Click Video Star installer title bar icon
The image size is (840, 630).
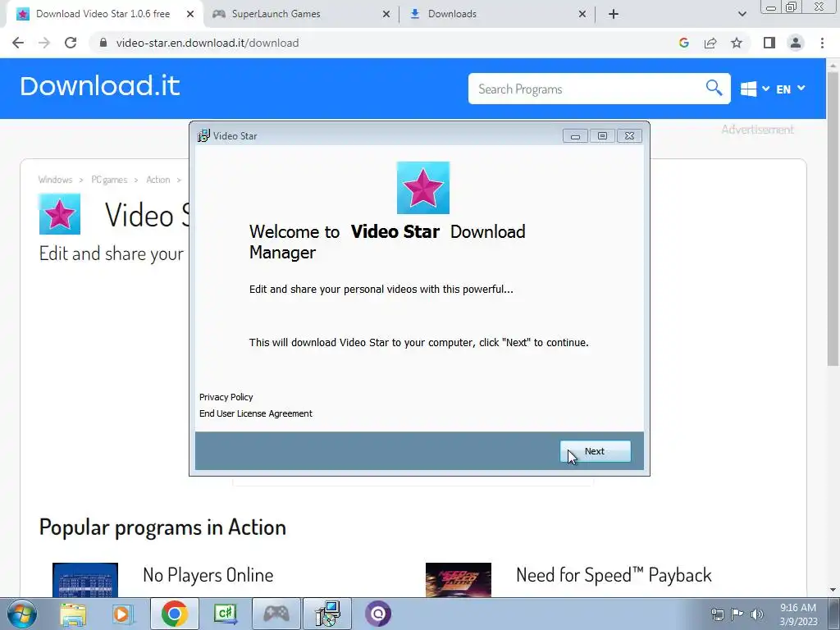tap(203, 135)
